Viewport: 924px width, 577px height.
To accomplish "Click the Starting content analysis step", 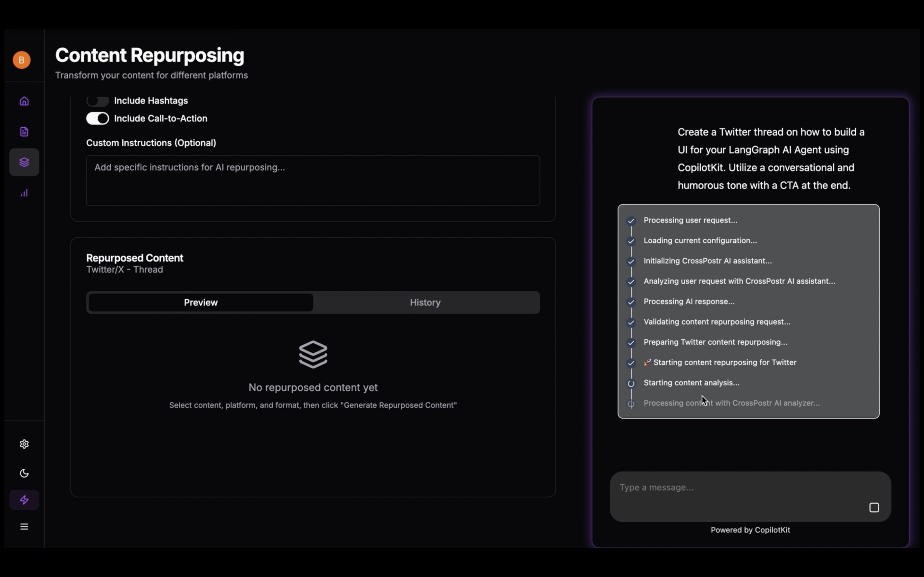I will click(x=691, y=382).
